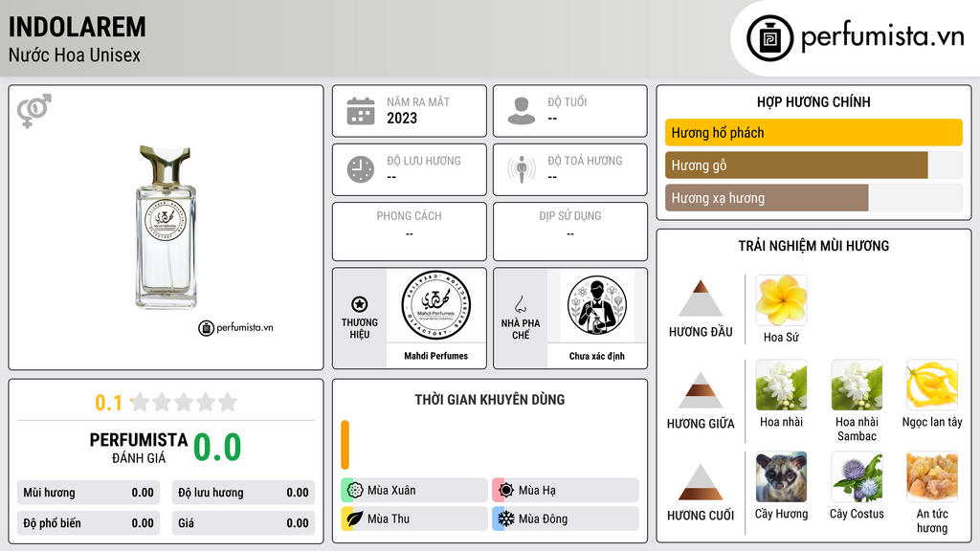Click the calendar icon beside Năm ra mắt
Screen dimensions: 980x551
coord(361,111)
